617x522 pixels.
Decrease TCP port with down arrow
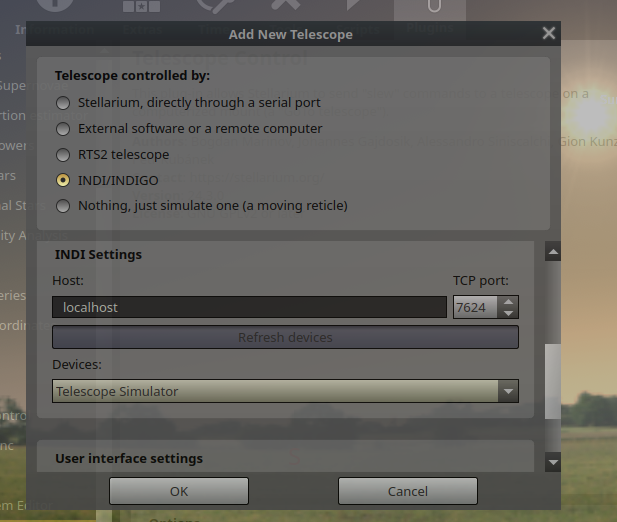tap(508, 313)
